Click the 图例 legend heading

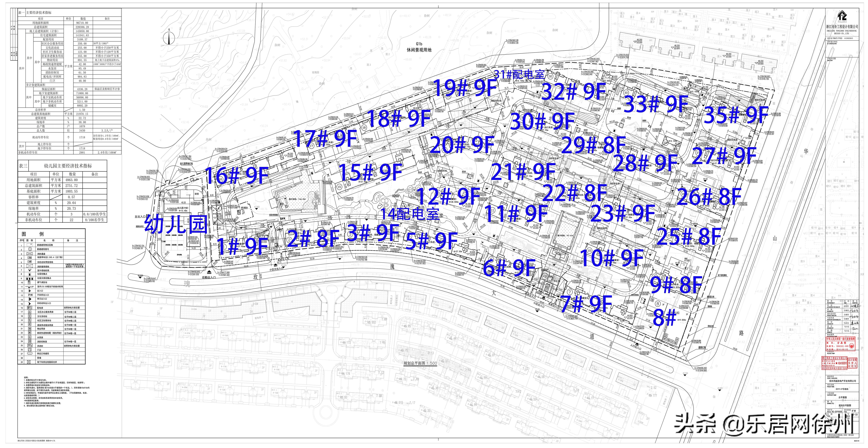point(33,234)
